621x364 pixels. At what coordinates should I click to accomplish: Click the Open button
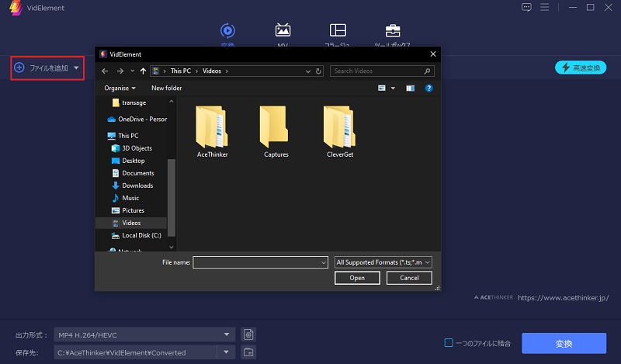(x=357, y=278)
